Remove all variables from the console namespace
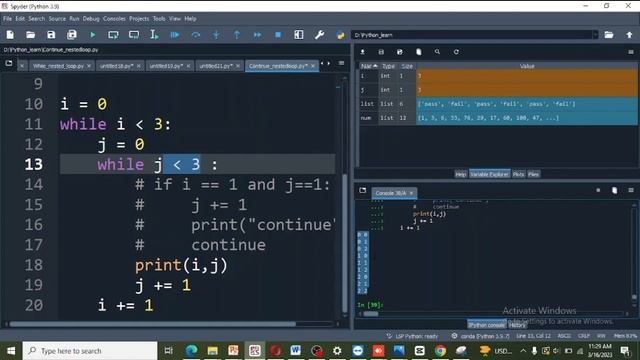The height and width of the screenshot is (360, 640). point(614,191)
